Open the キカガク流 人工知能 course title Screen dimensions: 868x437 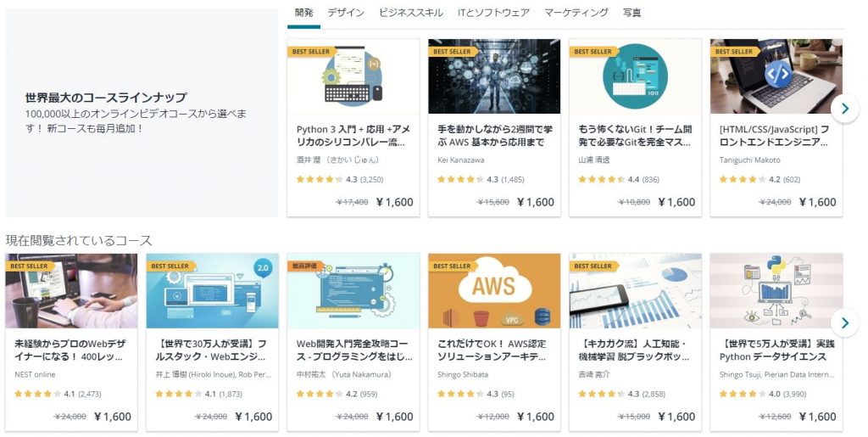[x=634, y=350]
